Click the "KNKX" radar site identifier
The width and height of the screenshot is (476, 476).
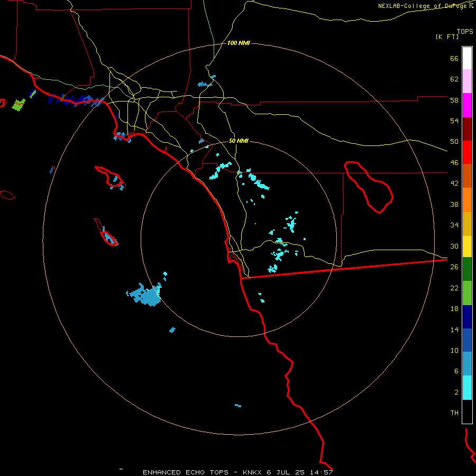(252, 472)
